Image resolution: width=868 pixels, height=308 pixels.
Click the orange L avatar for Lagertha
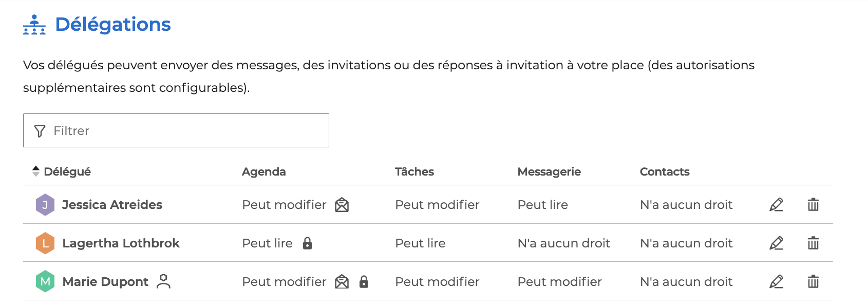click(x=45, y=243)
